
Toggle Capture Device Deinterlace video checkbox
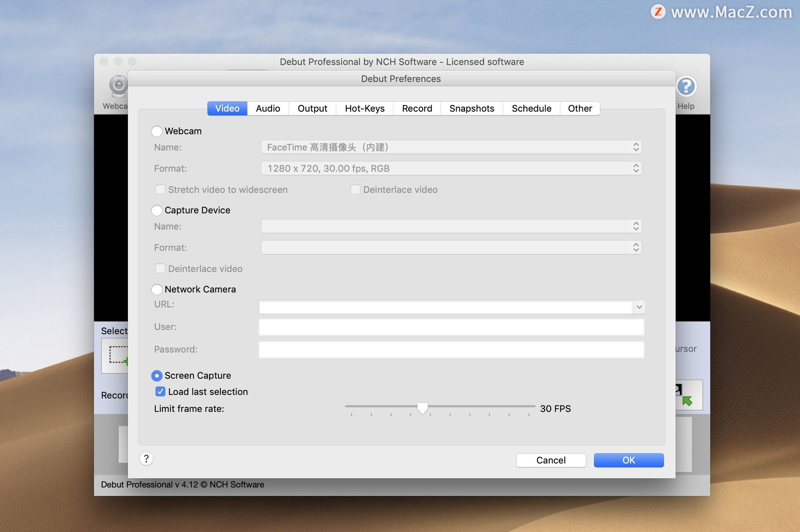click(160, 269)
